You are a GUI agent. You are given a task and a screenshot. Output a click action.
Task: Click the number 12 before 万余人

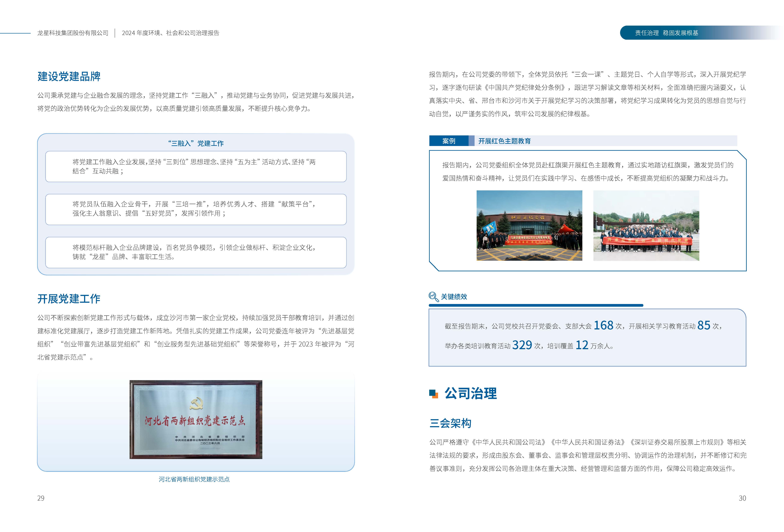[x=582, y=345]
